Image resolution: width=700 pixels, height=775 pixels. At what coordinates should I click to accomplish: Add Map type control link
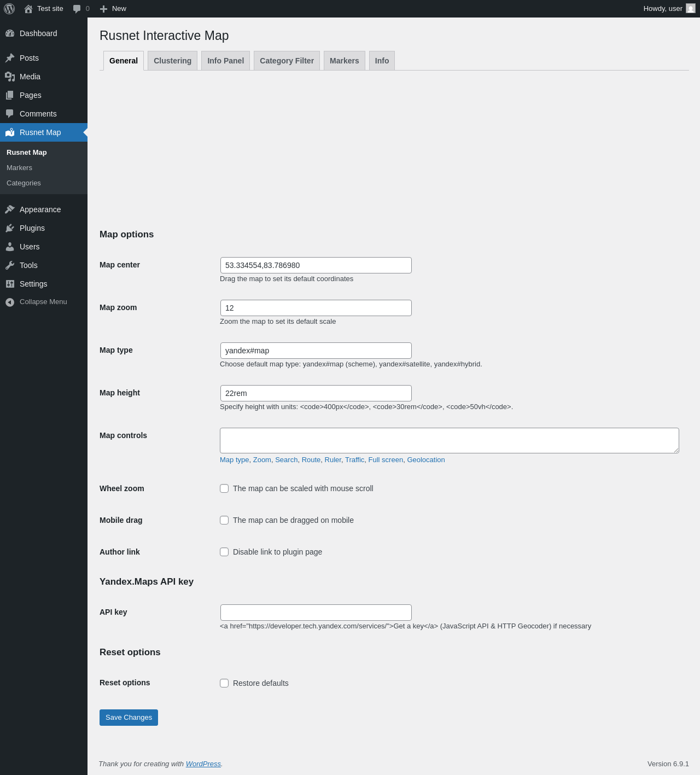(x=234, y=460)
